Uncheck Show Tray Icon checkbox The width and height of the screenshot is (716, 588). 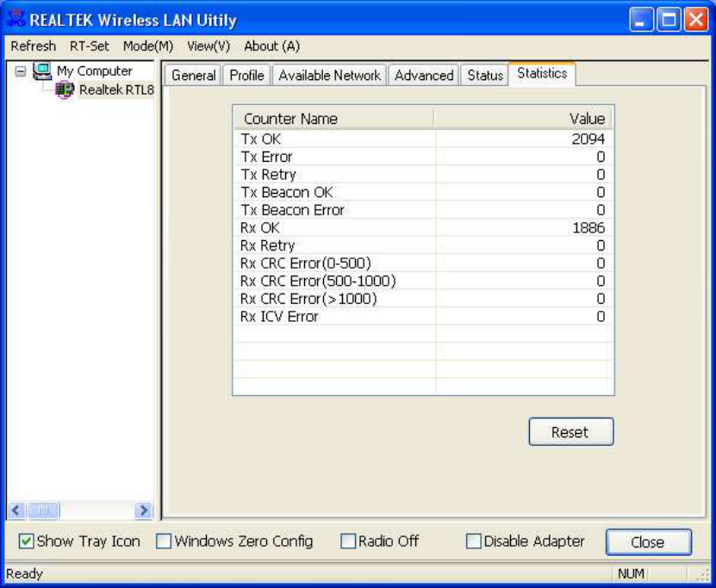pyautogui.click(x=26, y=542)
